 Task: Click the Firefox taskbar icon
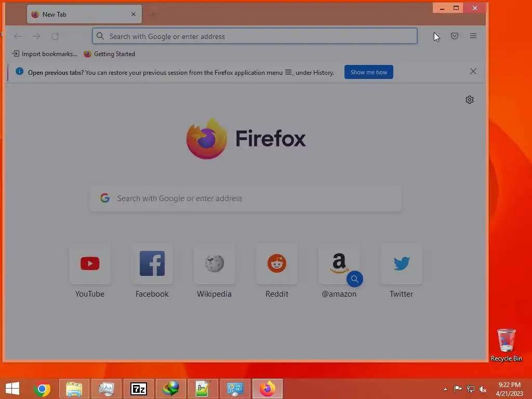click(268, 389)
